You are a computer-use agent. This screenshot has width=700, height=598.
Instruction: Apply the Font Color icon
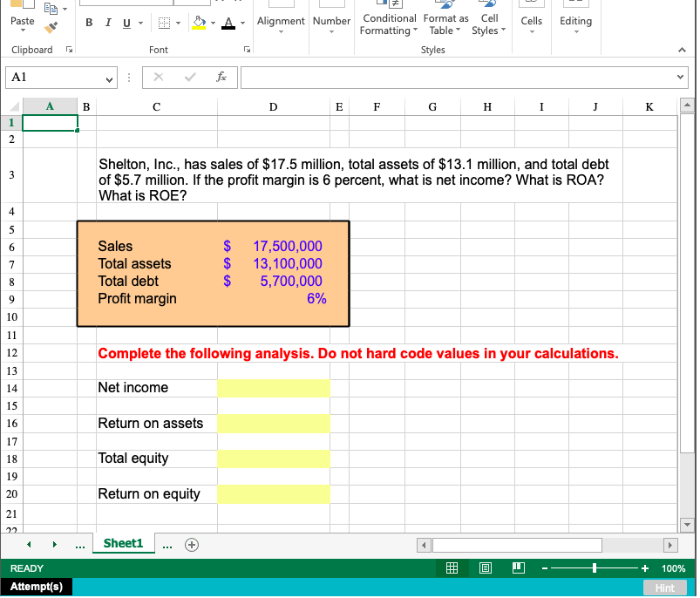point(227,22)
